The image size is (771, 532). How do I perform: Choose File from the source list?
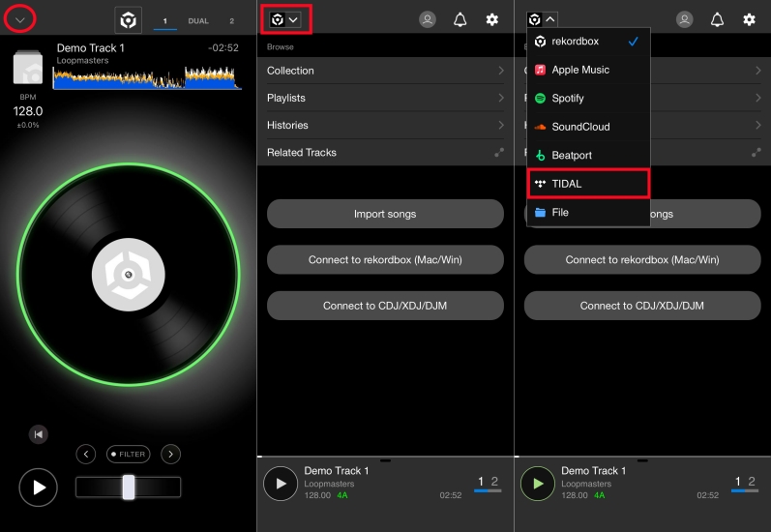point(588,213)
